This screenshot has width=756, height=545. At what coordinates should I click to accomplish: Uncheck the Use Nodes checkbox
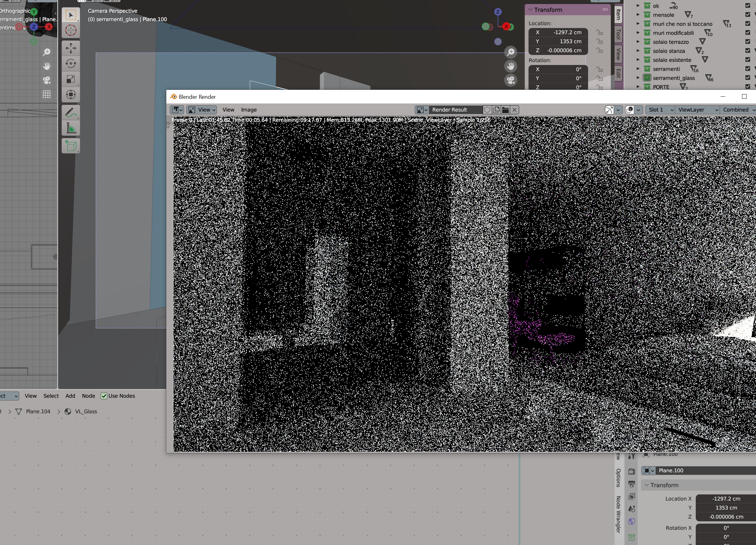click(x=104, y=396)
